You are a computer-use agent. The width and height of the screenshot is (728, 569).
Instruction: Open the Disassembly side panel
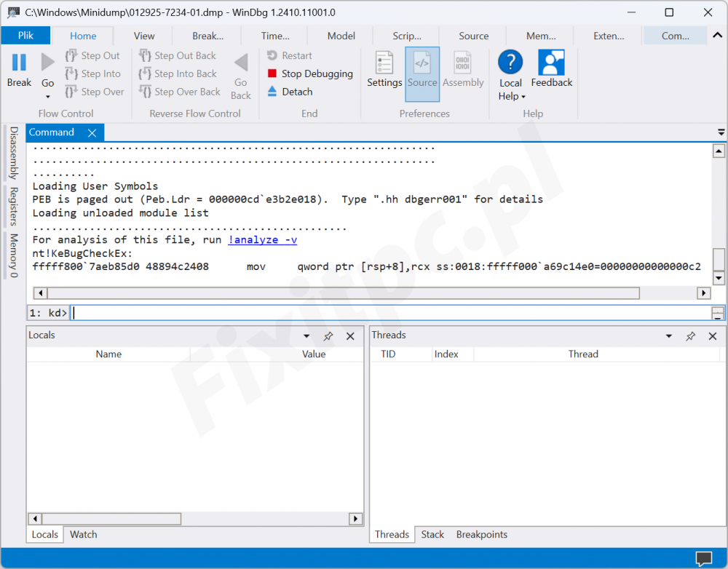pos(14,153)
